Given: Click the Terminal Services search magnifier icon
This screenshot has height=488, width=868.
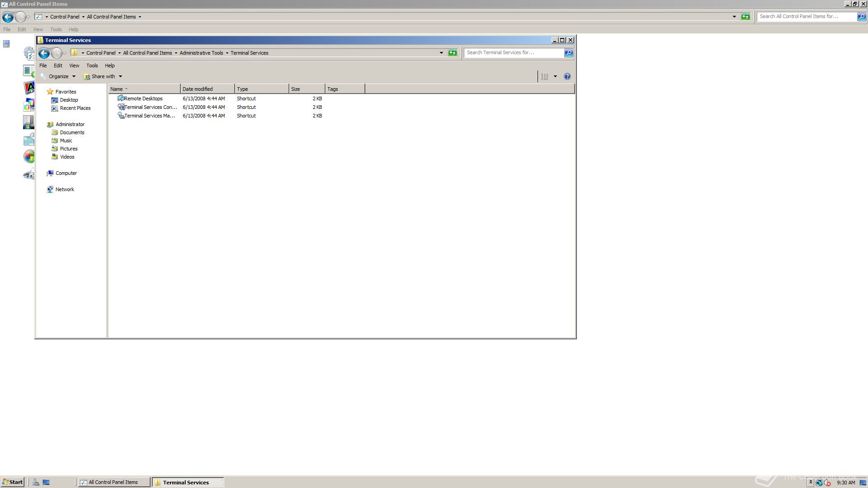Looking at the screenshot, I should pyautogui.click(x=569, y=53).
